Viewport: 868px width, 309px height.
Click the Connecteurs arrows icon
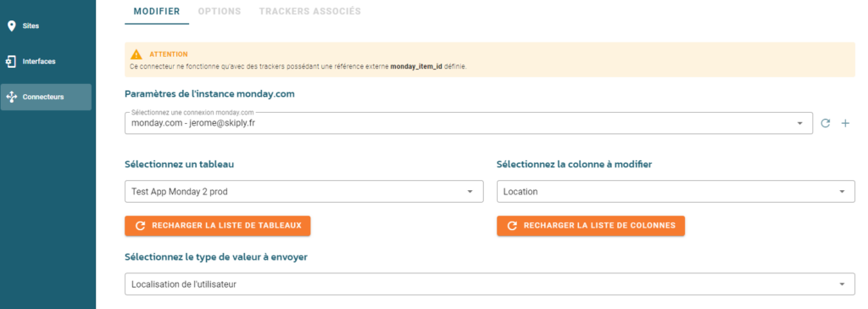pyautogui.click(x=11, y=97)
